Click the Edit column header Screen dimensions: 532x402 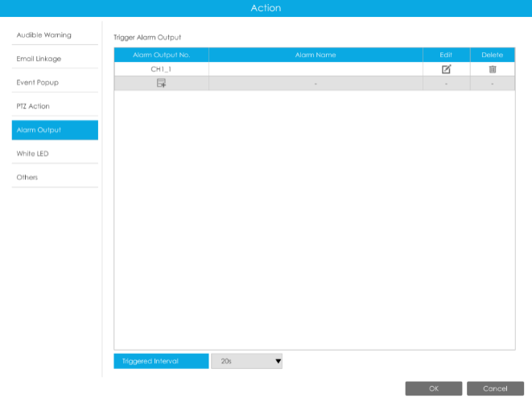(x=446, y=55)
